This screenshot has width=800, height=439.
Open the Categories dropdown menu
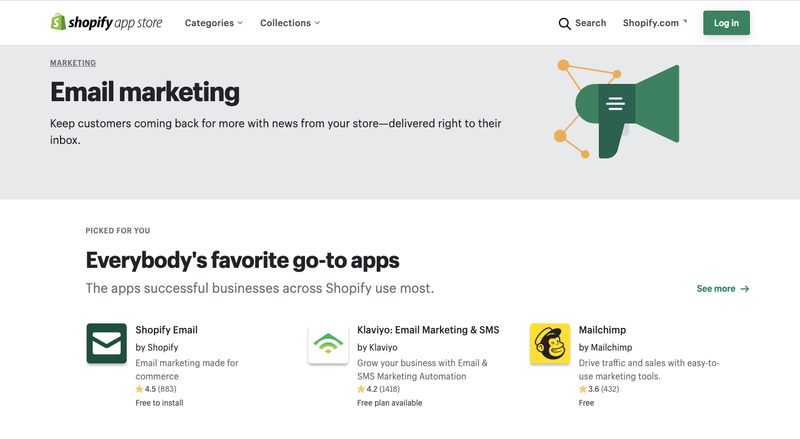pyautogui.click(x=214, y=23)
